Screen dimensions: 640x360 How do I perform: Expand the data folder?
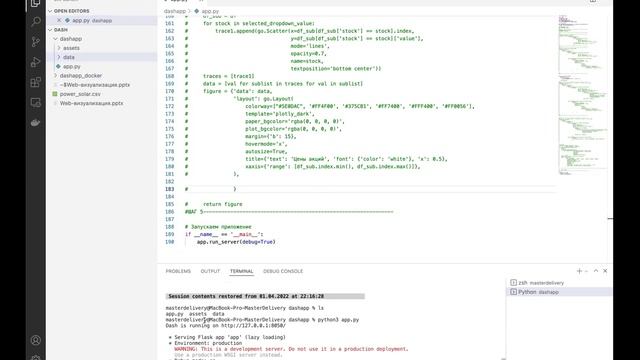click(69, 57)
